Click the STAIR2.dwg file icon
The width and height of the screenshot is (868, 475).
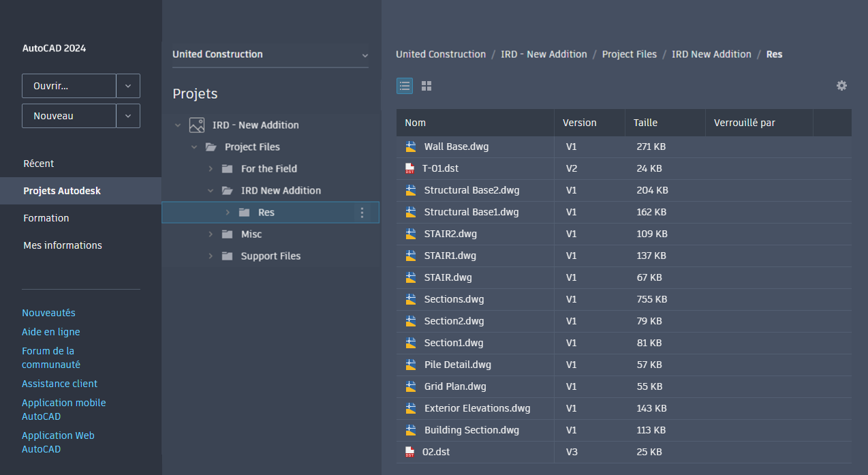point(410,234)
